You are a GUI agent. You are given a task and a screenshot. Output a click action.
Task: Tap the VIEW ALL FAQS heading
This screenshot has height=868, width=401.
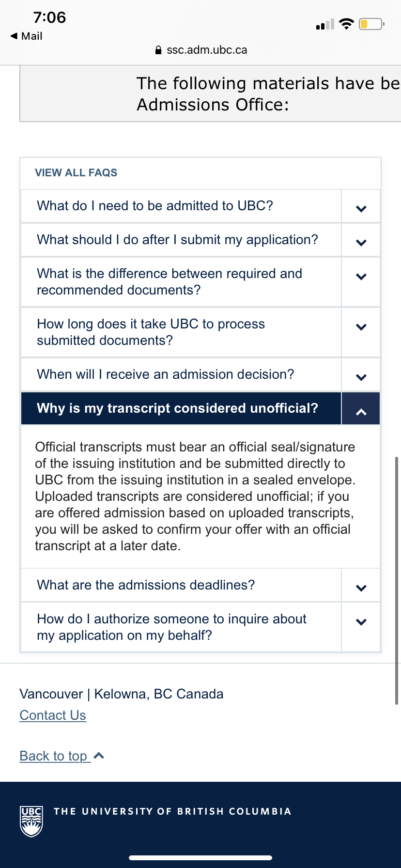[x=76, y=173]
